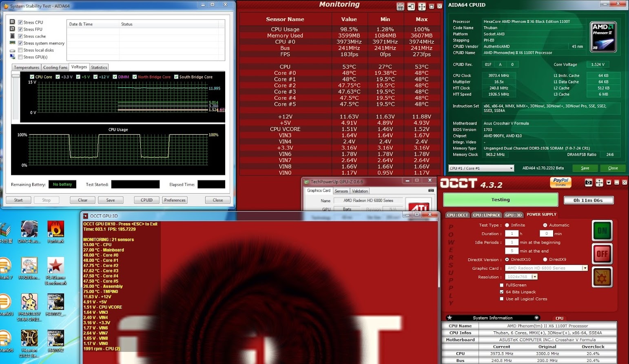The image size is (629, 364).
Task: Click the Stress cache icon in AIDA64
Action: 12,36
